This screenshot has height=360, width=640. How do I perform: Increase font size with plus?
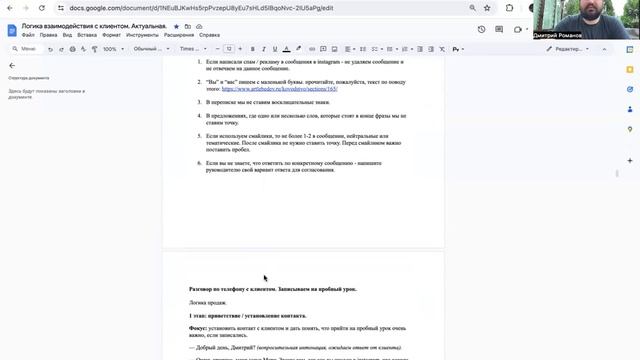click(x=240, y=49)
